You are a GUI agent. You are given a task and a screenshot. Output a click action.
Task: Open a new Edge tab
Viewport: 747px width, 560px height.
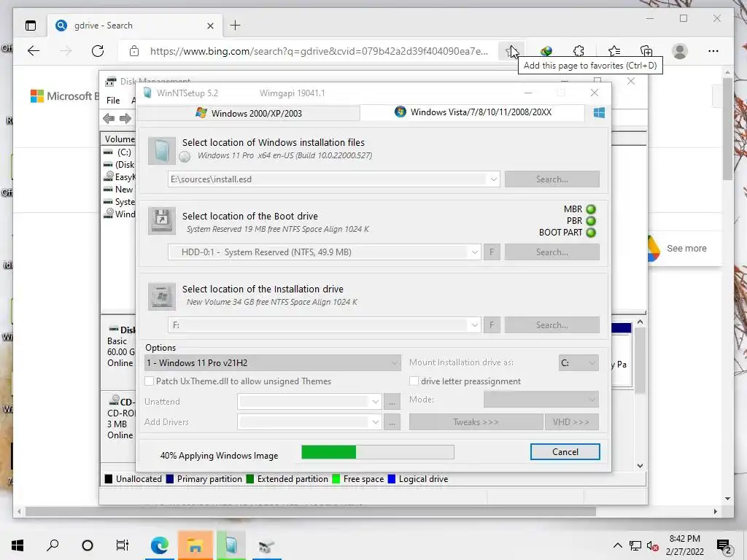(x=235, y=26)
